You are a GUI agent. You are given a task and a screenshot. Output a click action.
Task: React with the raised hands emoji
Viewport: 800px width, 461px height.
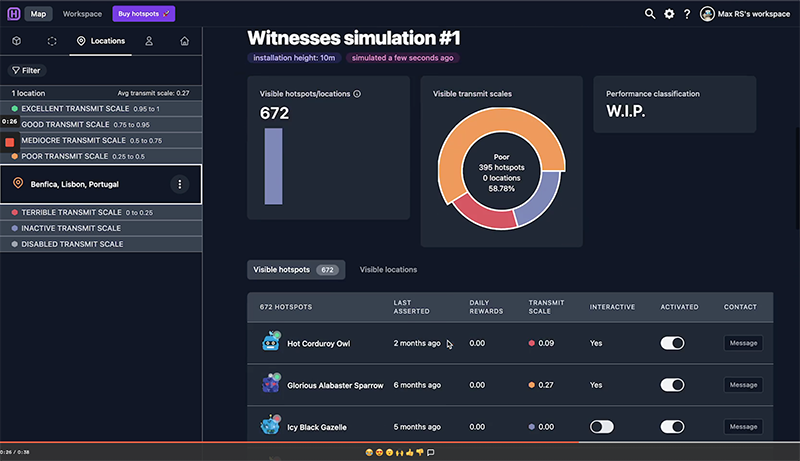399,452
